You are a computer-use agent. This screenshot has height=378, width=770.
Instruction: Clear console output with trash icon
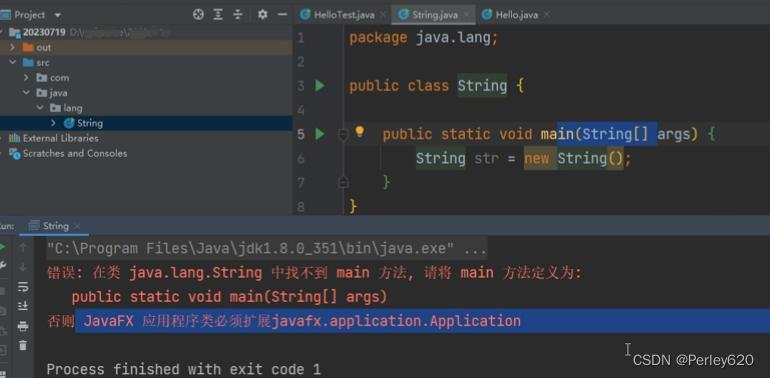tap(23, 346)
